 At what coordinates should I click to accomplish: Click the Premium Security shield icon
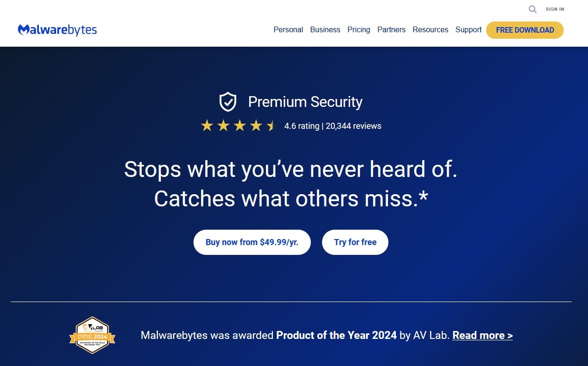click(228, 102)
